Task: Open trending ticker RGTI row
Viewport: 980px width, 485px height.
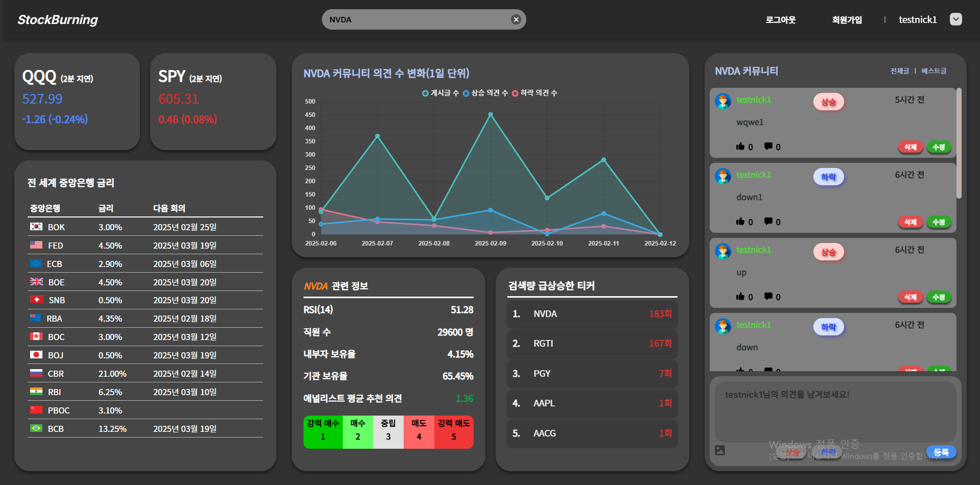Action: [592, 344]
